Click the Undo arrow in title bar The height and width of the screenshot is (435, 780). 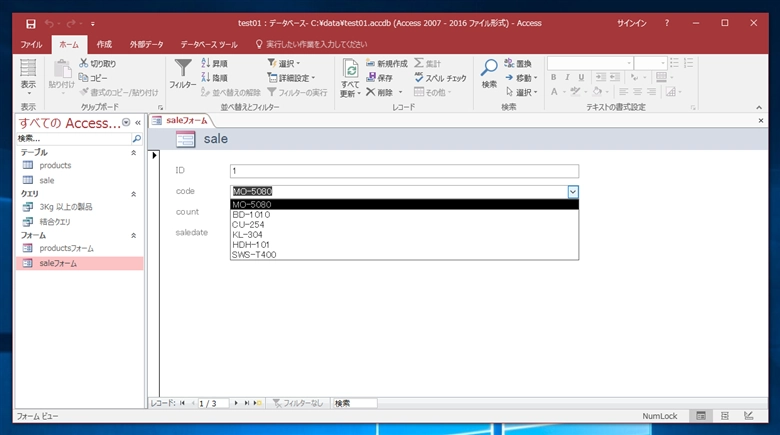(x=49, y=23)
